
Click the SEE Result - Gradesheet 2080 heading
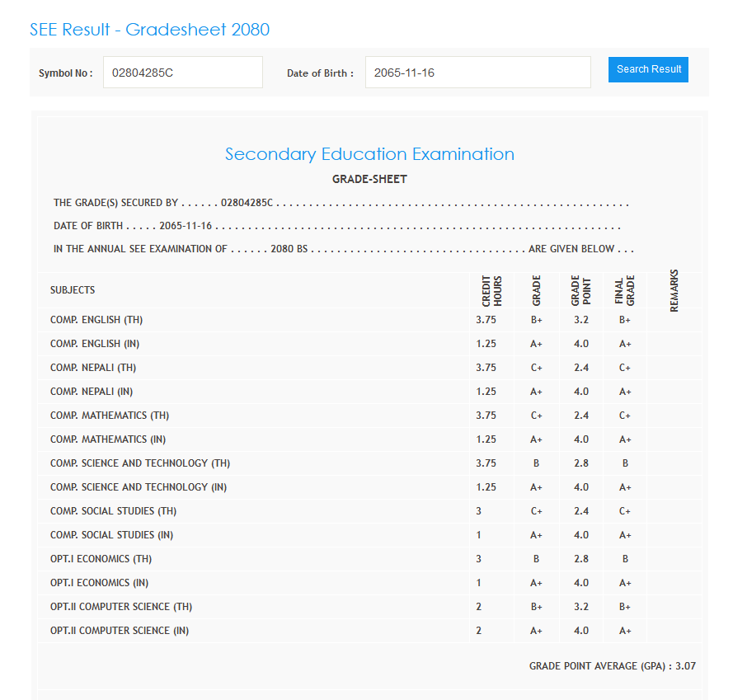[149, 30]
